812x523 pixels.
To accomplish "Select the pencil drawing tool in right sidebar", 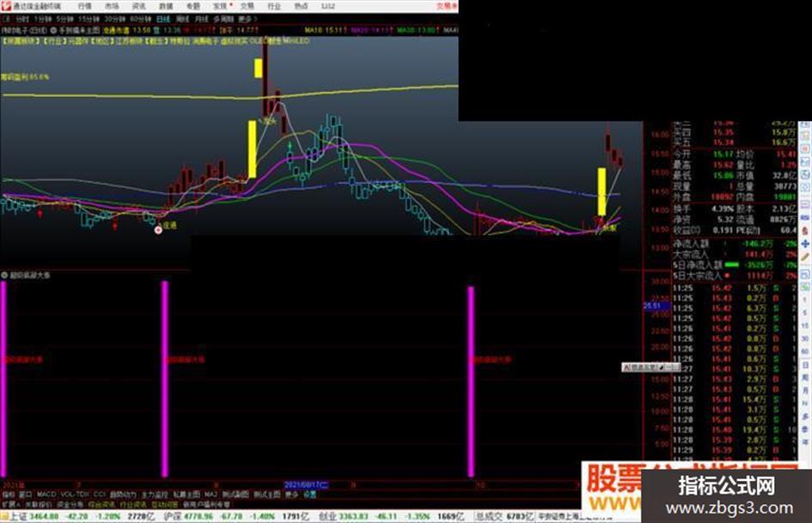I will pos(805,257).
